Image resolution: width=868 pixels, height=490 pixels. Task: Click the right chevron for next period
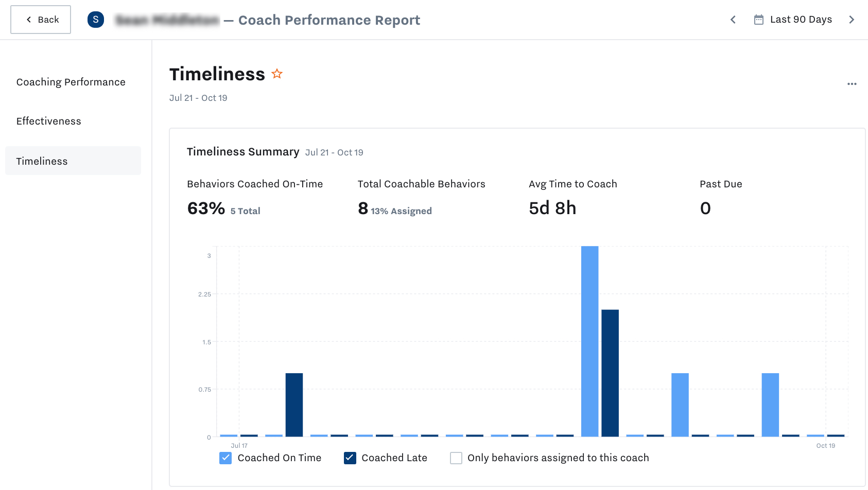pyautogui.click(x=852, y=20)
